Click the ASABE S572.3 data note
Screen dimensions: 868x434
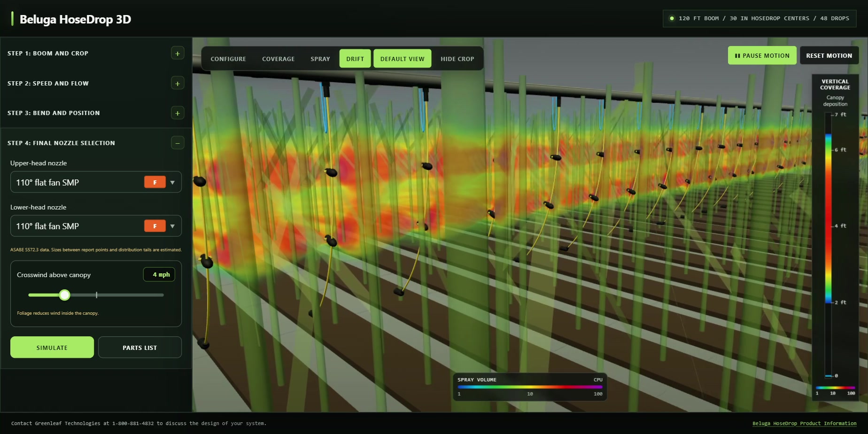coord(96,250)
